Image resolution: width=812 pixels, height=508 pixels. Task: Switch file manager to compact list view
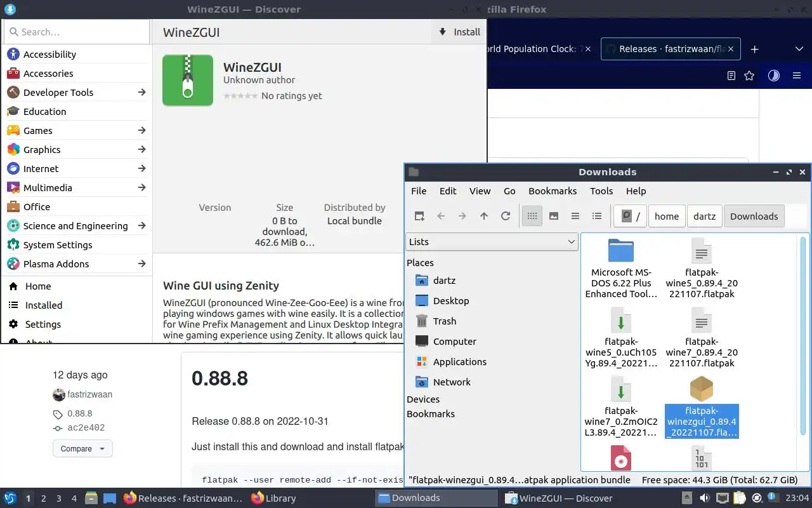pyautogui.click(x=575, y=216)
